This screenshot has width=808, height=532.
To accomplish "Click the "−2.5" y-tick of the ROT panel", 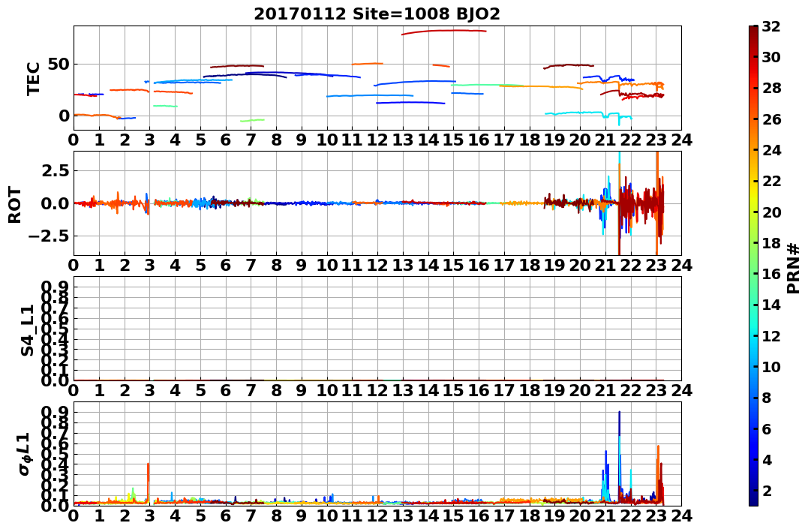I will 50,236.
